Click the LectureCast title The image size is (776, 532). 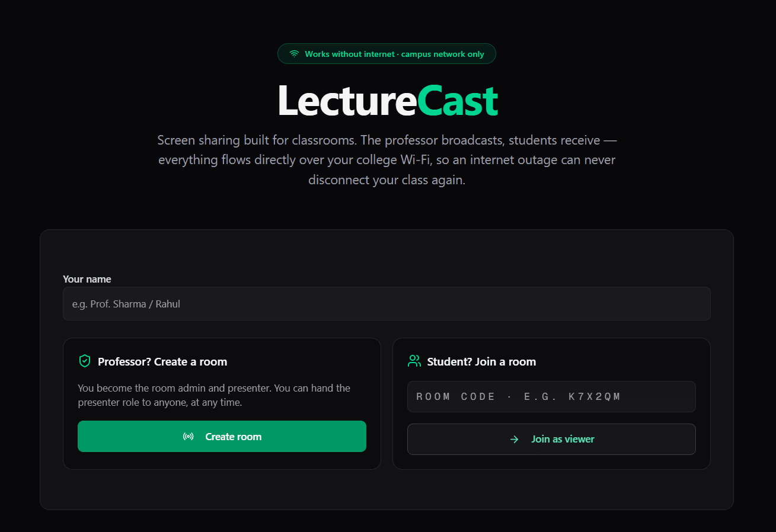coord(387,101)
